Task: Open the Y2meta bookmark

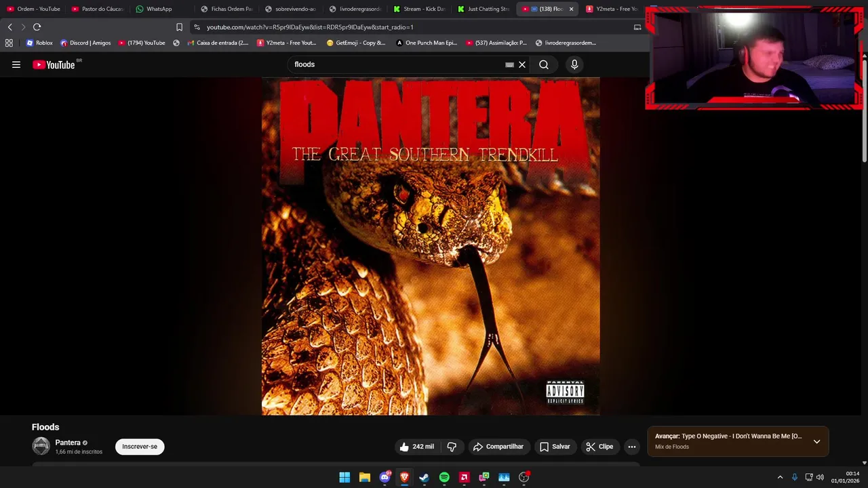Action: 286,43
